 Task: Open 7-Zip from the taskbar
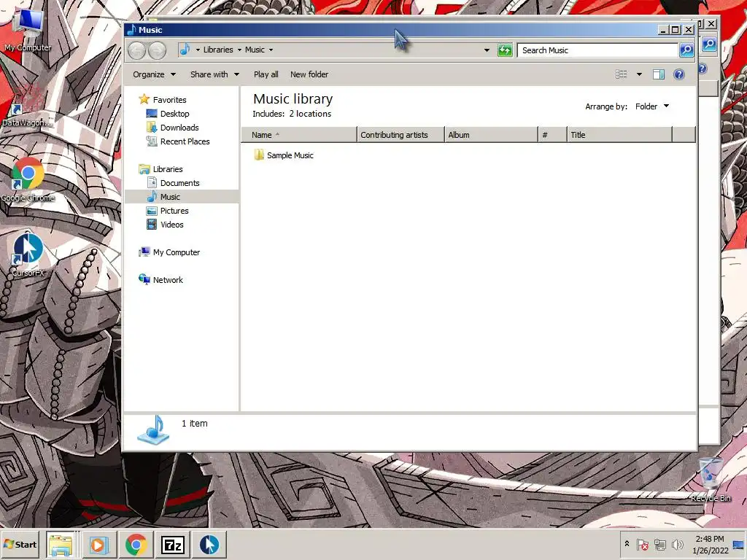tap(172, 545)
